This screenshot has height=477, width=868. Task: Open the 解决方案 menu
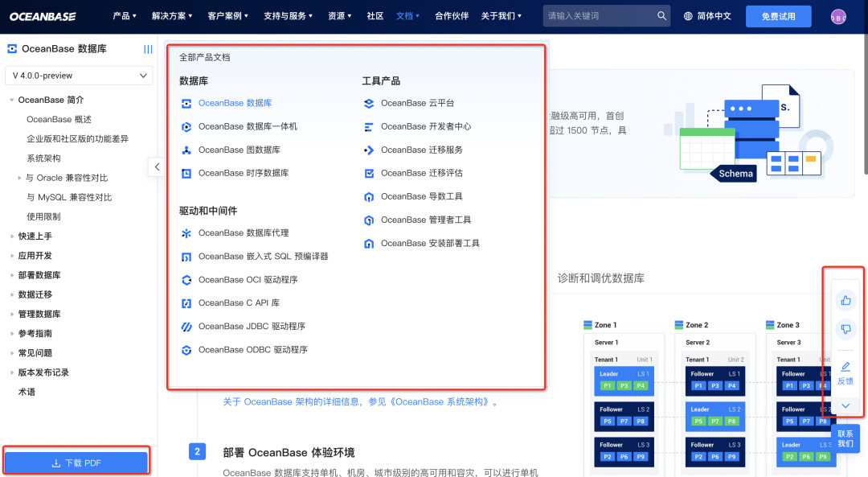click(x=172, y=16)
